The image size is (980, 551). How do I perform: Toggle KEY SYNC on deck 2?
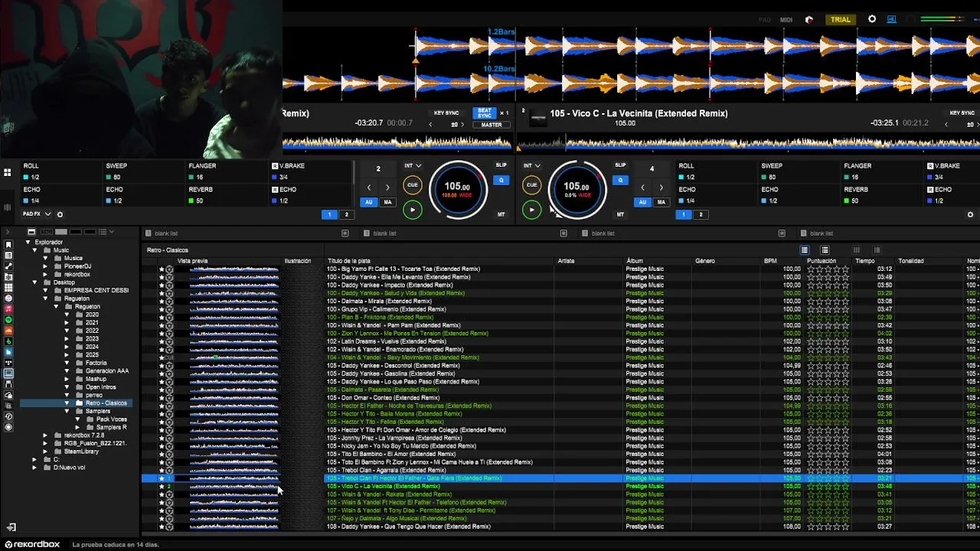(962, 113)
